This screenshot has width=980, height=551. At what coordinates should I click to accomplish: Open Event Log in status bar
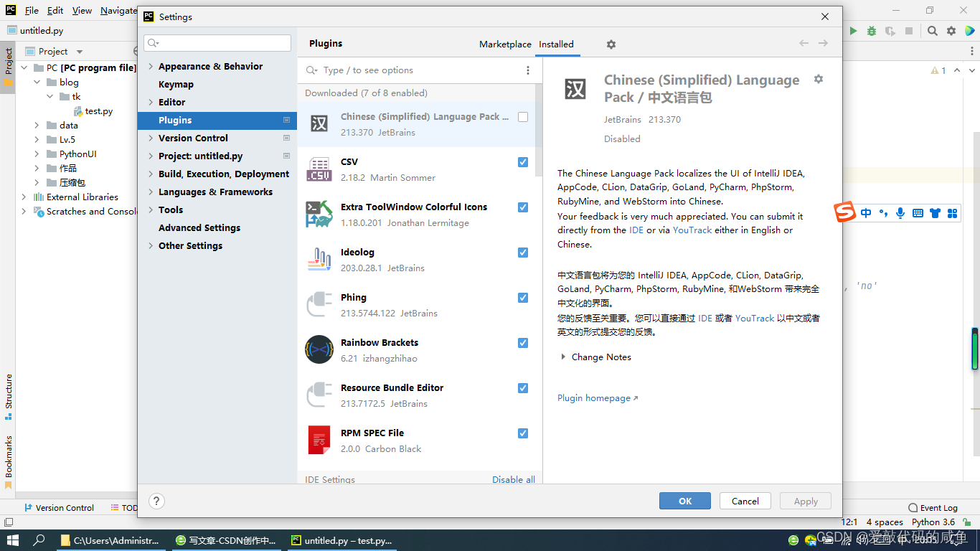point(933,507)
